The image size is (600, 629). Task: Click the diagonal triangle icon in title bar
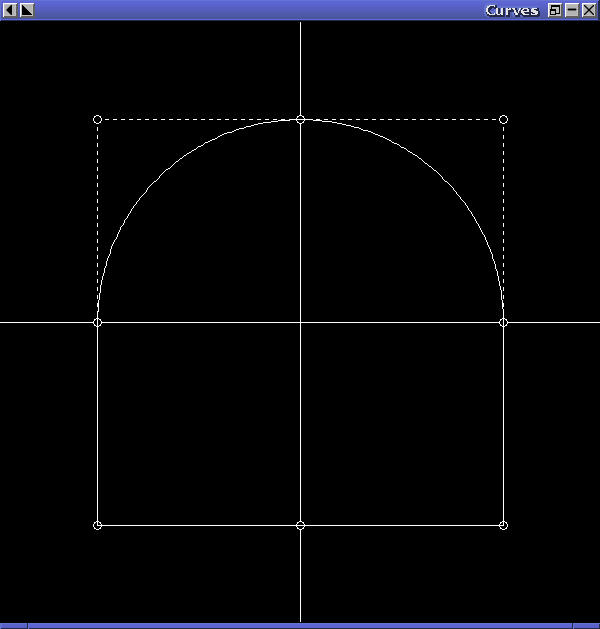(x=27, y=10)
